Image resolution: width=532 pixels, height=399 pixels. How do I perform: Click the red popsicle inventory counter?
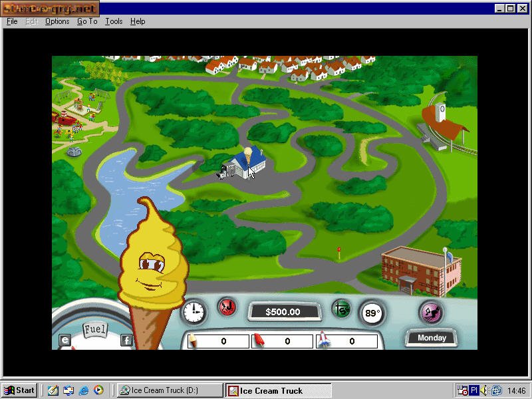click(x=282, y=340)
